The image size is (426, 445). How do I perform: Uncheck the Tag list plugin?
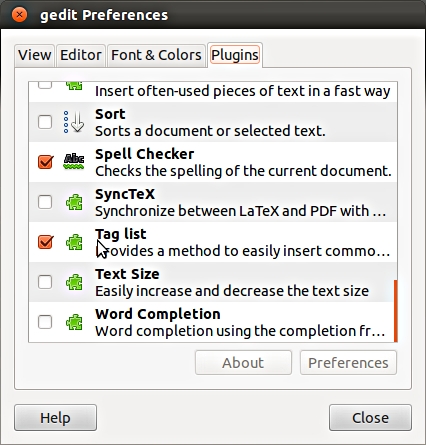coord(45,242)
